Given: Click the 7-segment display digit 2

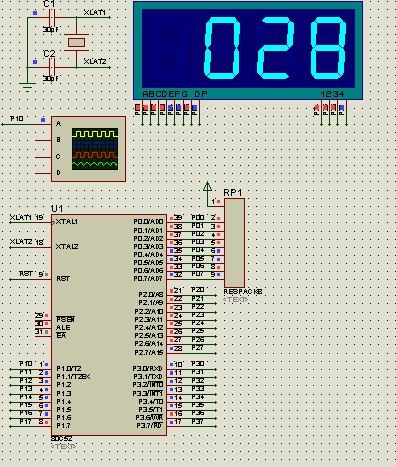Looking at the screenshot, I should coord(275,48).
